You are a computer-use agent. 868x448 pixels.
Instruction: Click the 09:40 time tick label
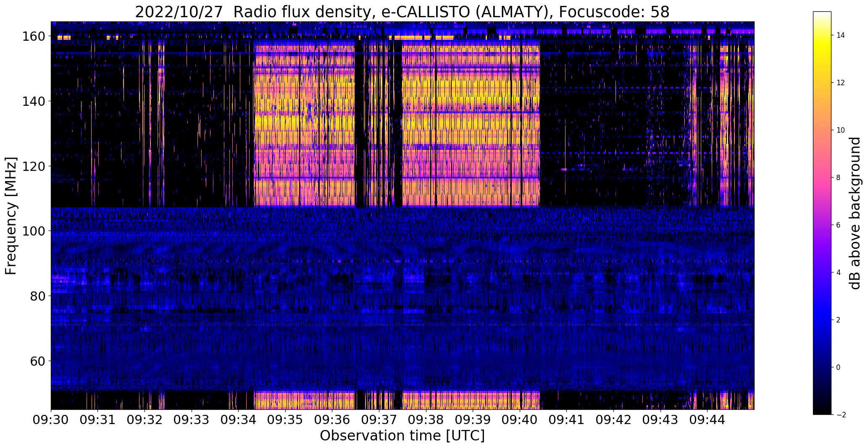520,419
